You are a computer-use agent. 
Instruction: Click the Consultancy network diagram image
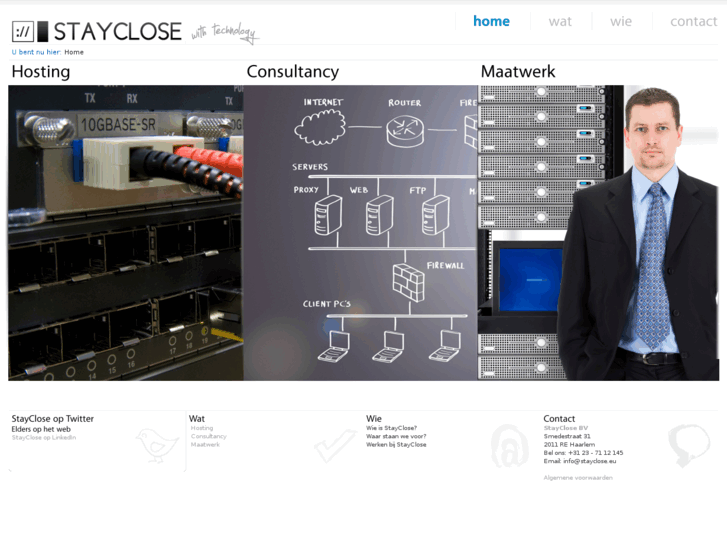coord(360,233)
